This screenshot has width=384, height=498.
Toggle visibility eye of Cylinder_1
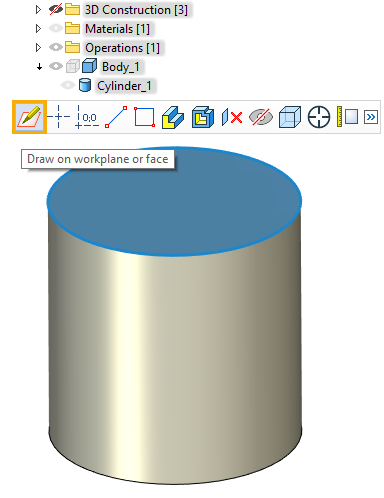coord(68,85)
